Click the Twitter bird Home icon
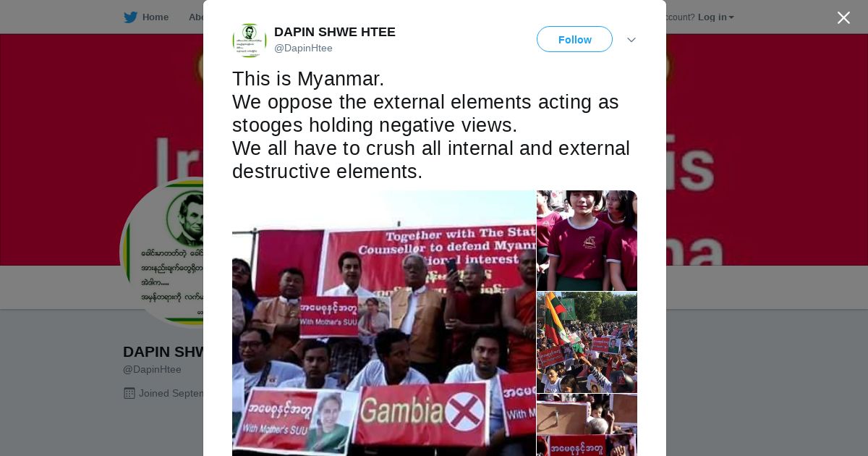The width and height of the screenshot is (868, 456). point(130,17)
